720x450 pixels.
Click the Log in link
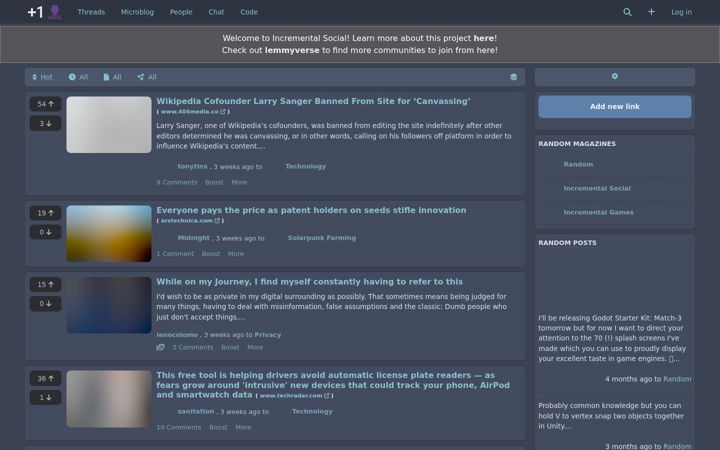(681, 12)
